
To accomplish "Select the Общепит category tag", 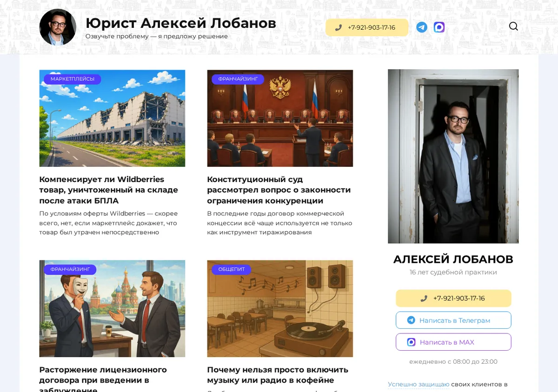I will [x=232, y=269].
